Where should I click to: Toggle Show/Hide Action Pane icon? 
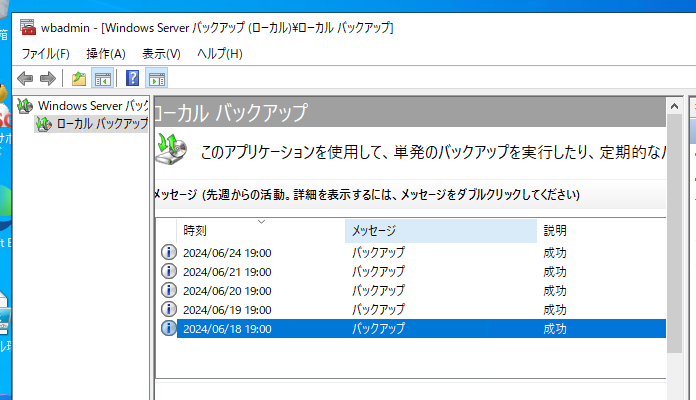pos(157,79)
